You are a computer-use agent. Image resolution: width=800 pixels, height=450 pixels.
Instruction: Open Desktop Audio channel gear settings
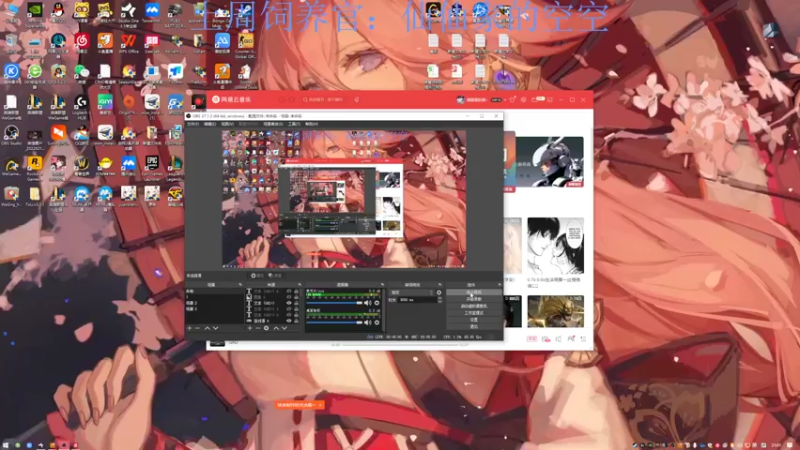click(x=377, y=322)
